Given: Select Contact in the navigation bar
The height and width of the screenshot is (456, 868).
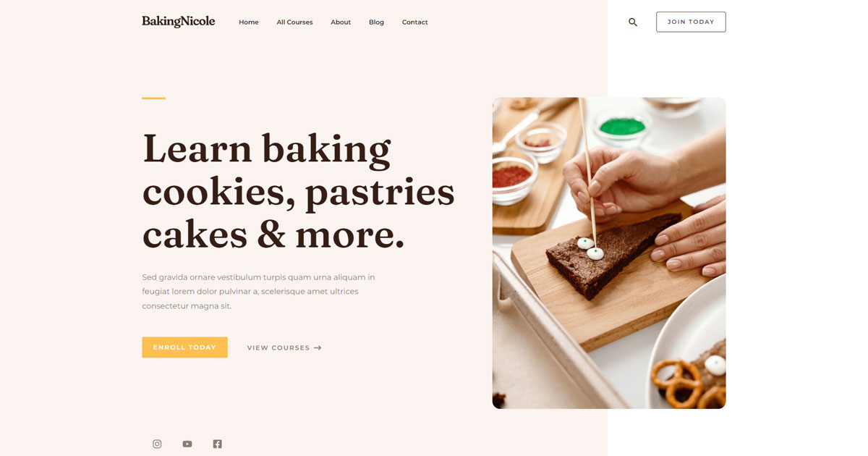Looking at the screenshot, I should point(415,22).
